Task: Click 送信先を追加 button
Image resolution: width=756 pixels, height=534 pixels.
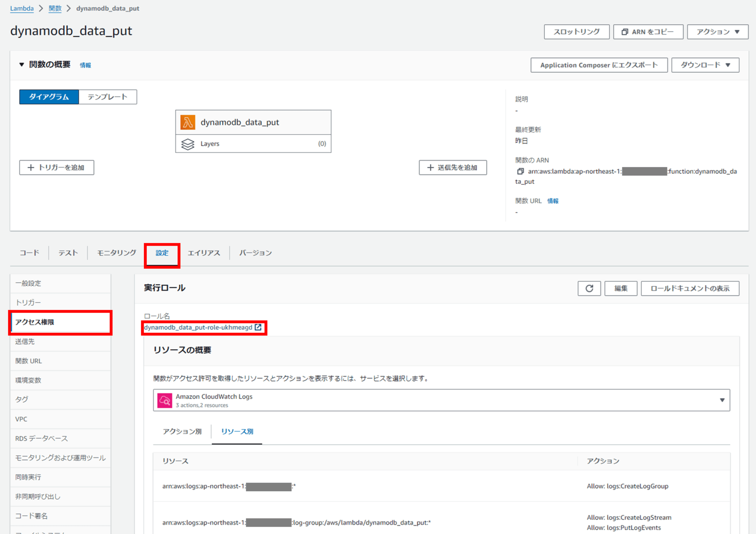Action: (452, 167)
